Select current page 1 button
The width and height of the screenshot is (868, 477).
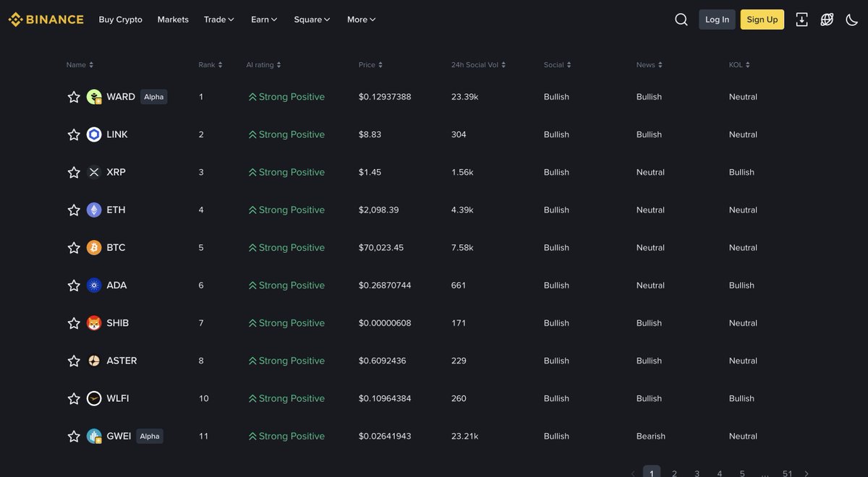[652, 473]
